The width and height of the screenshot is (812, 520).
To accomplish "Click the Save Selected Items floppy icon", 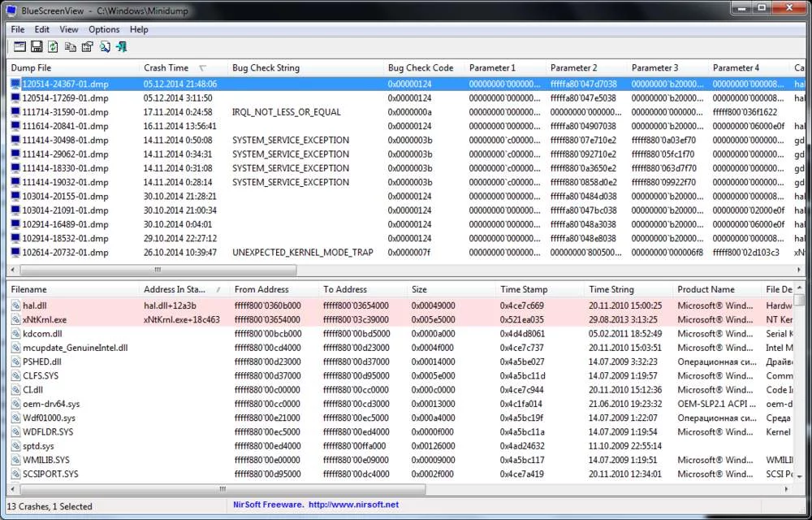I will pos(37,47).
